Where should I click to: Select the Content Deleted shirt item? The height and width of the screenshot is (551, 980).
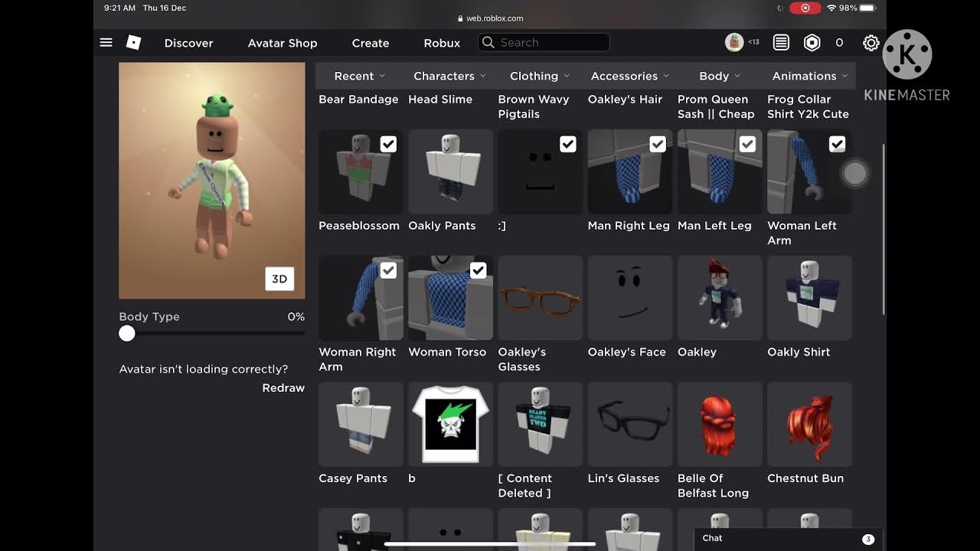point(541,424)
